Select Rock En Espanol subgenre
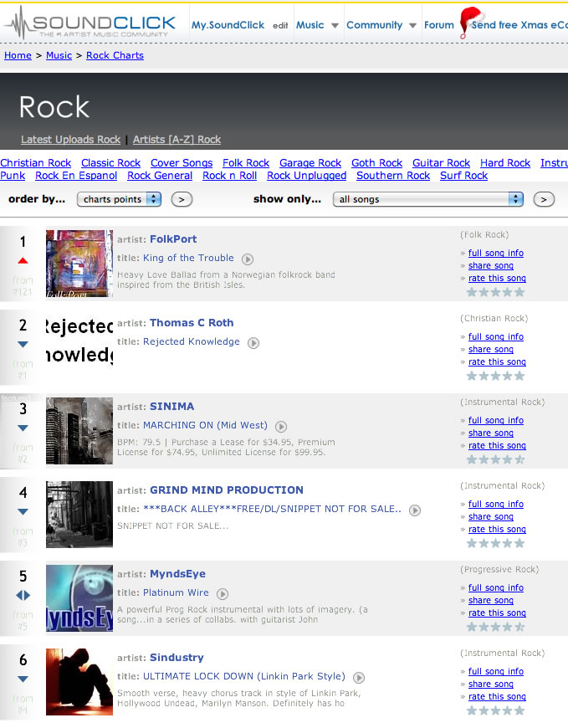Screen dimensions: 568x728 (76, 176)
